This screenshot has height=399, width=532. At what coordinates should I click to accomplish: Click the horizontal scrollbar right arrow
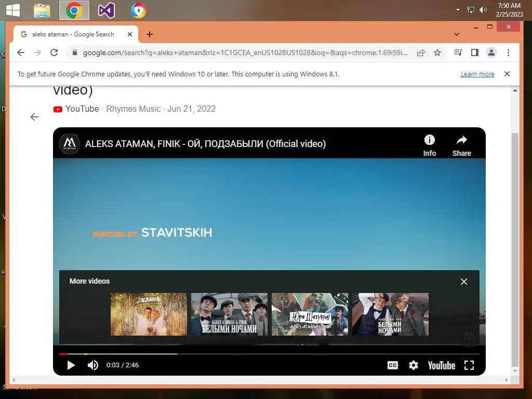click(506, 380)
